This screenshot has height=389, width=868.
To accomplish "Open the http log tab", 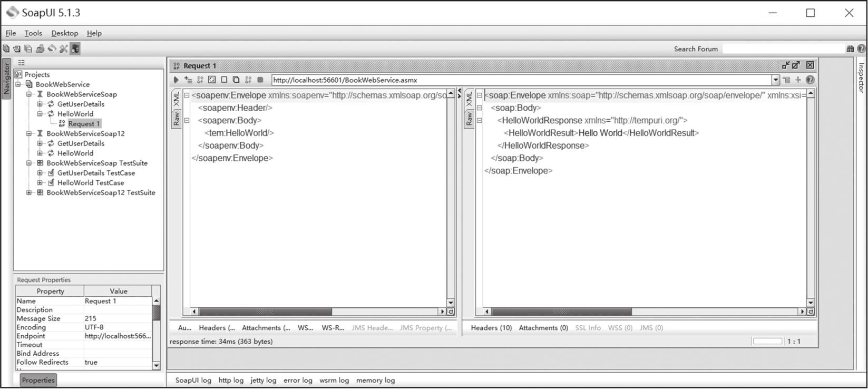I will 231,380.
